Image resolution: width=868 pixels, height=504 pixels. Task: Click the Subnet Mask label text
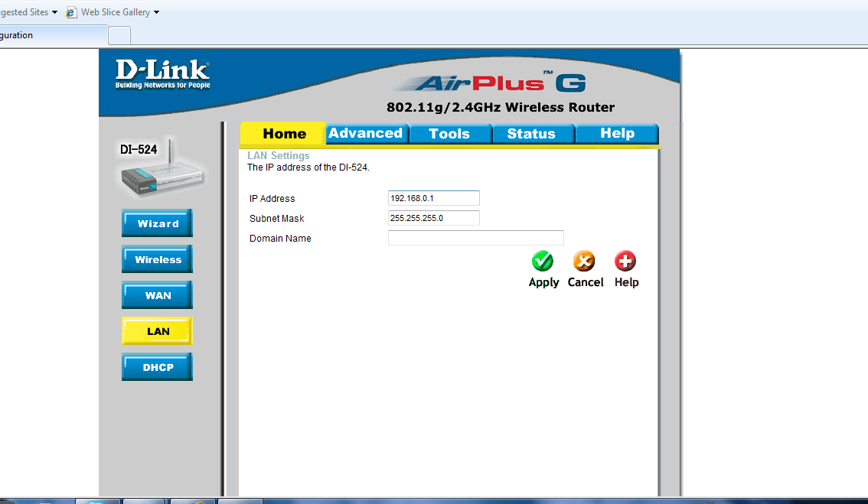click(277, 219)
